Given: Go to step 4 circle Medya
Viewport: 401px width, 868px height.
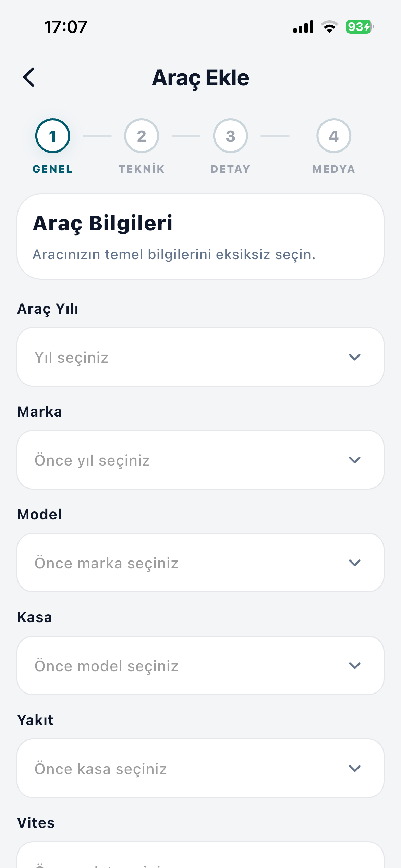Looking at the screenshot, I should click(x=334, y=136).
